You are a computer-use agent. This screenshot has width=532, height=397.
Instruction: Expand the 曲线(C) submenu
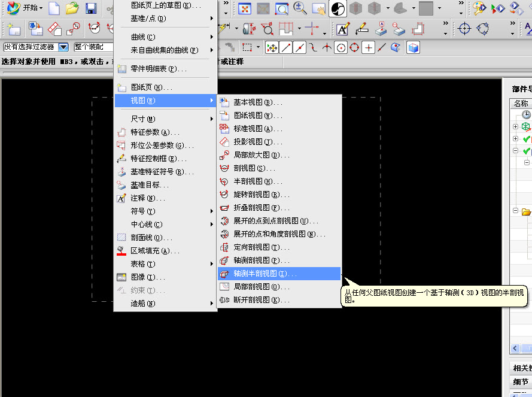coord(165,37)
